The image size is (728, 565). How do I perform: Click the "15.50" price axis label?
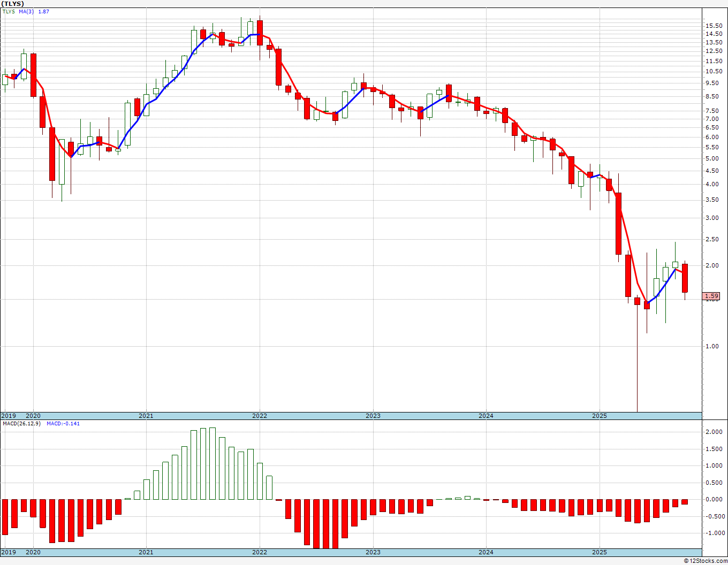[713, 26]
